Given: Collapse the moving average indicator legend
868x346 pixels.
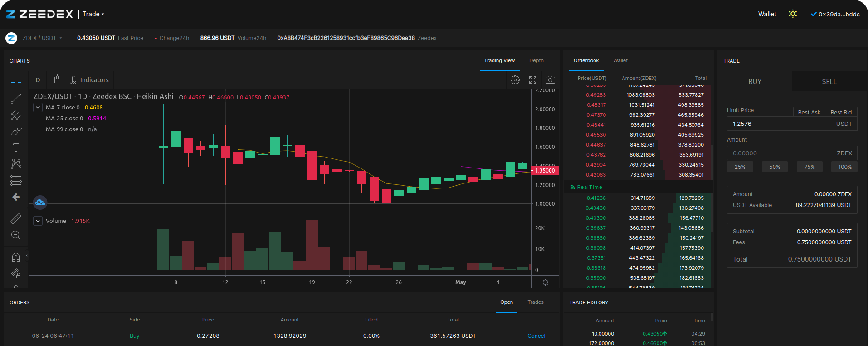Looking at the screenshot, I should click(38, 108).
